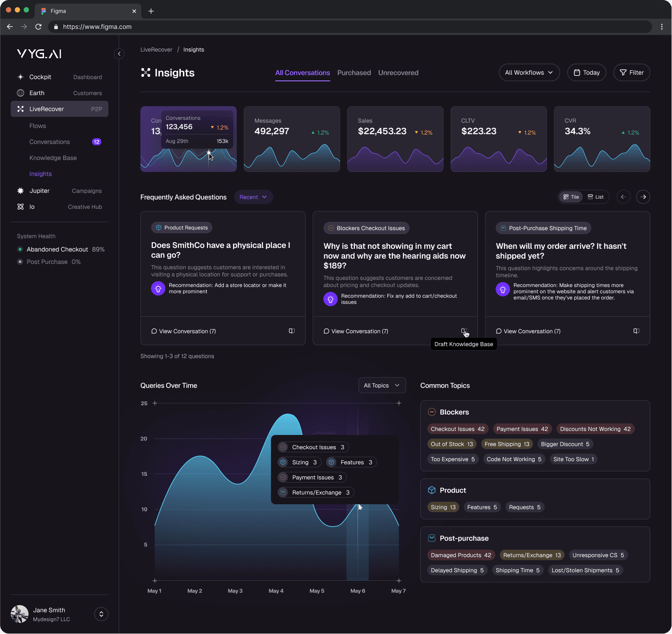
Task: Click the calendar icon on Today button
Action: [x=578, y=72]
